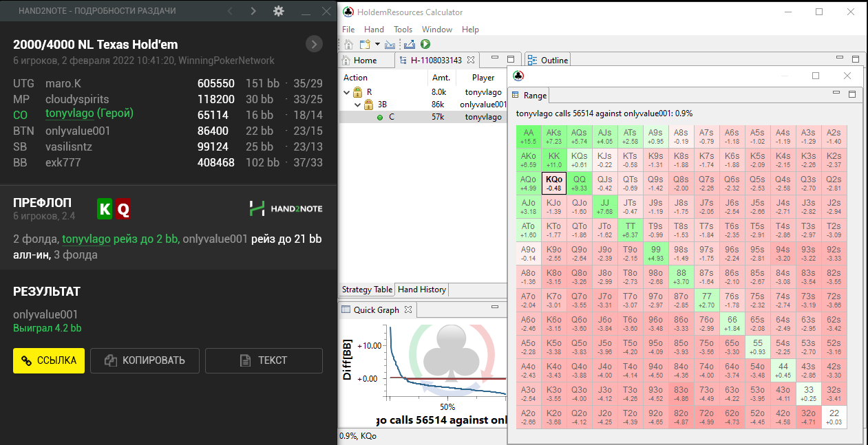
Task: Click the КОПИРОВАТЬ button
Action: click(x=144, y=360)
